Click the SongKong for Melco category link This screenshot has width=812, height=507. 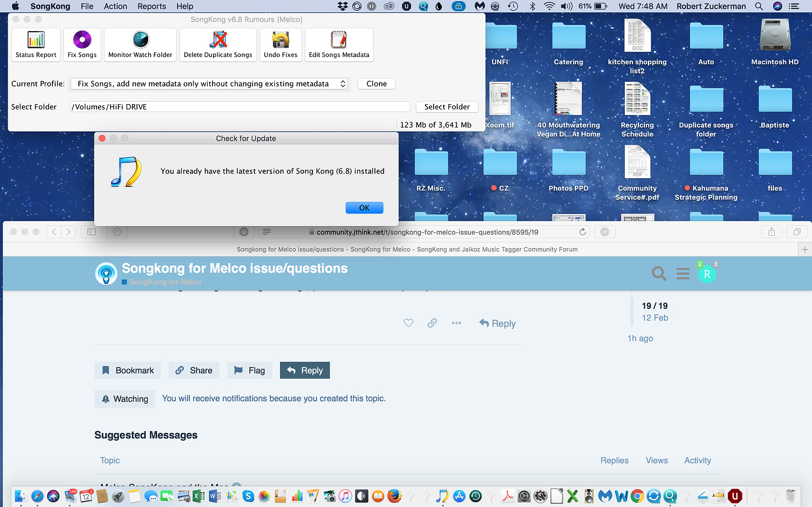(x=161, y=282)
